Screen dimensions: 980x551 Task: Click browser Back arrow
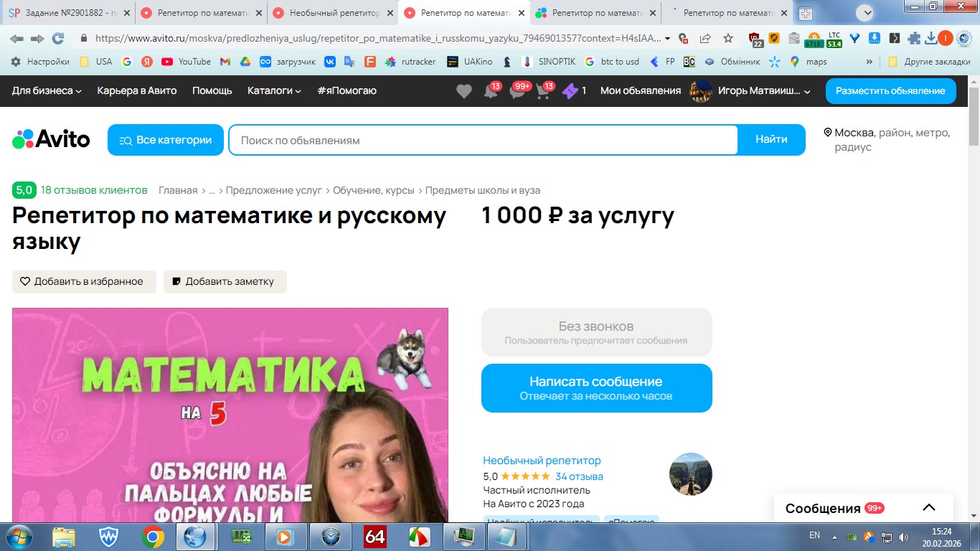tap(17, 39)
